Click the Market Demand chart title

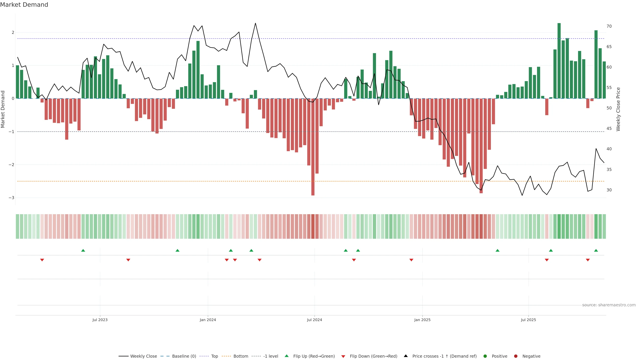pyautogui.click(x=24, y=5)
